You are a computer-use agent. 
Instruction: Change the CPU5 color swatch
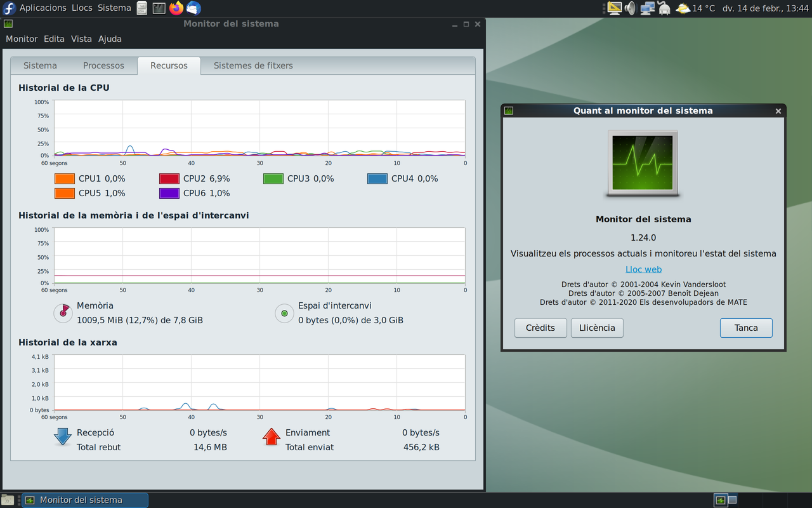(65, 193)
